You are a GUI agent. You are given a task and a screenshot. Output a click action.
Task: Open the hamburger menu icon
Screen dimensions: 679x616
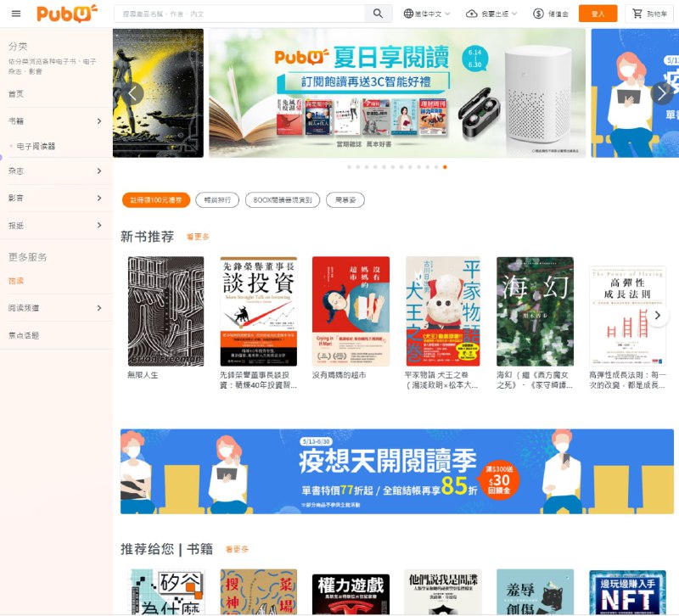(x=16, y=14)
